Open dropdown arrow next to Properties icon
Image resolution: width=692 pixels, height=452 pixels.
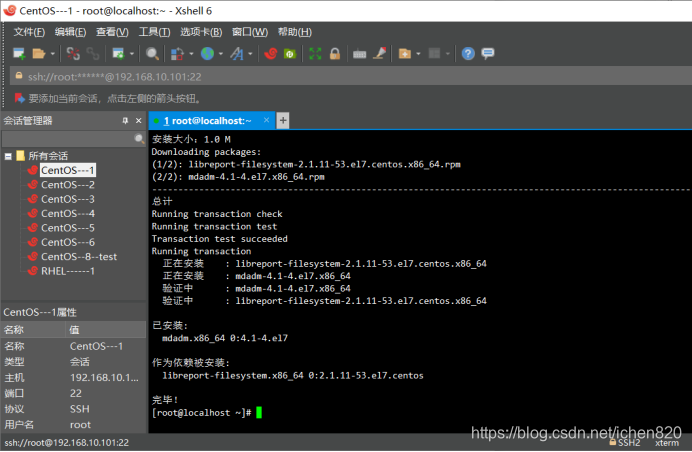[x=132, y=54]
